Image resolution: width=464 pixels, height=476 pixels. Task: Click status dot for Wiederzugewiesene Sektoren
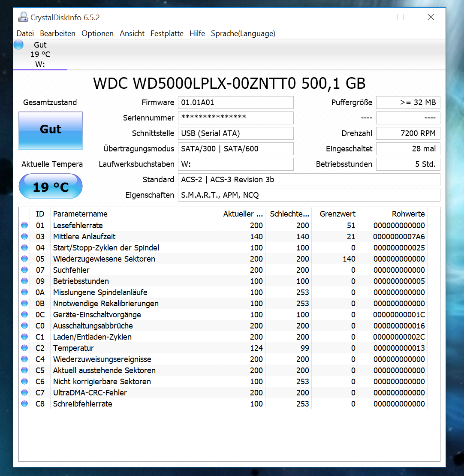click(x=24, y=259)
